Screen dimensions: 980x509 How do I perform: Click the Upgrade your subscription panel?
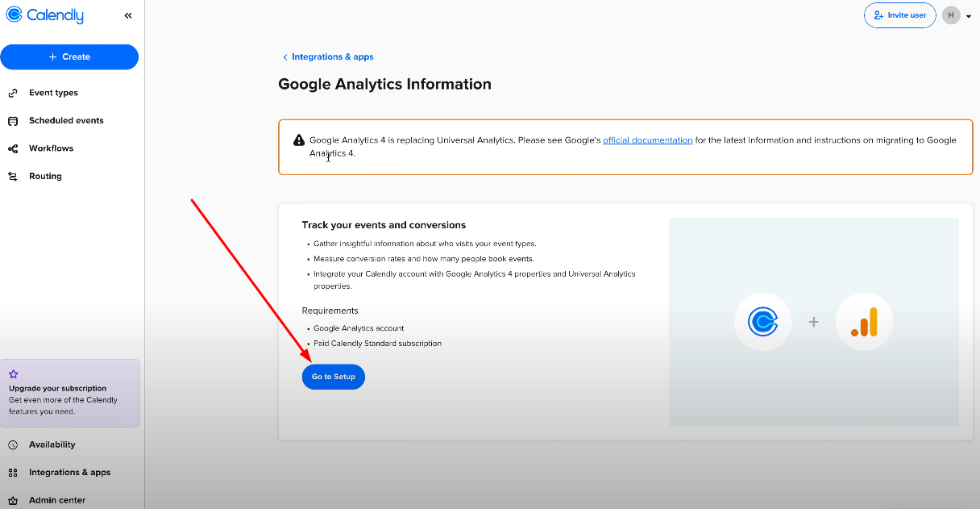pyautogui.click(x=70, y=394)
